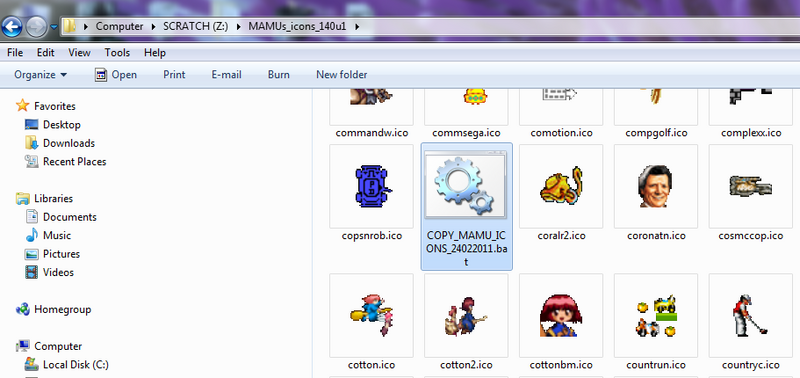This screenshot has height=378, width=800.
Task: Expand the arrow after MAMUs_icons_140u1 breadcrumb
Action: (357, 27)
